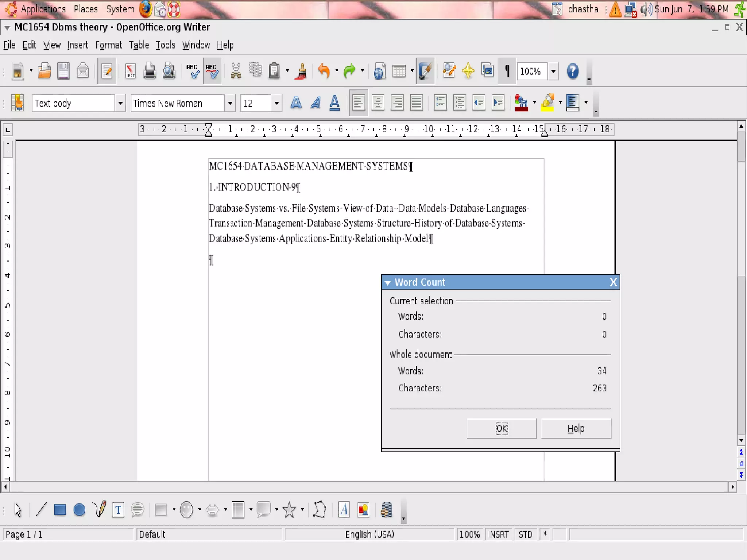This screenshot has height=560, width=747.
Task: Open the Table menu
Action: click(139, 45)
